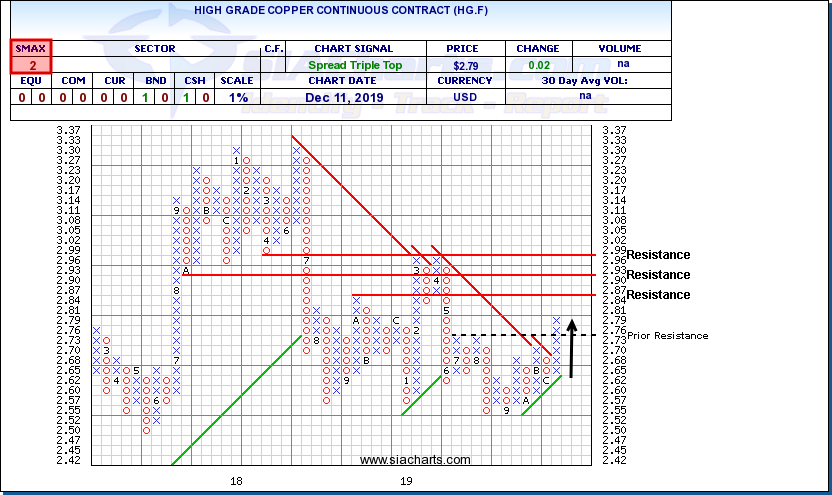Screen dimensions: 832x495
Task: Click the SECTOR column header
Action: click(x=154, y=48)
